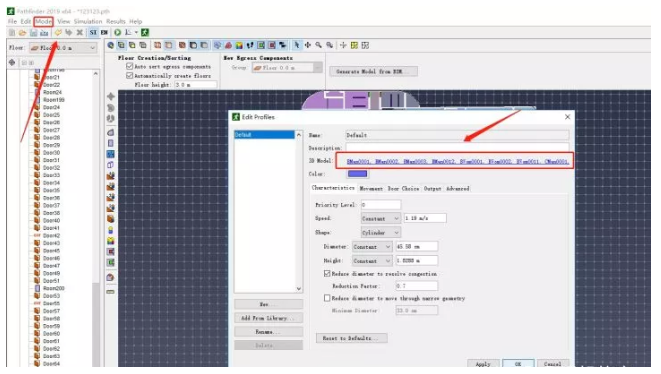Screen dimensions: 661x374
Task: Click the Redo arrow toolbar icon
Action: (x=69, y=32)
